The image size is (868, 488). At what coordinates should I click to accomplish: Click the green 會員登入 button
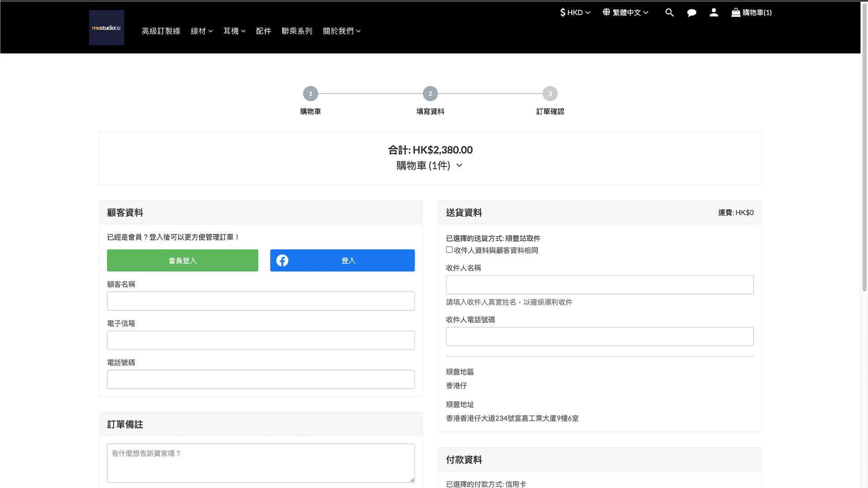coord(183,261)
